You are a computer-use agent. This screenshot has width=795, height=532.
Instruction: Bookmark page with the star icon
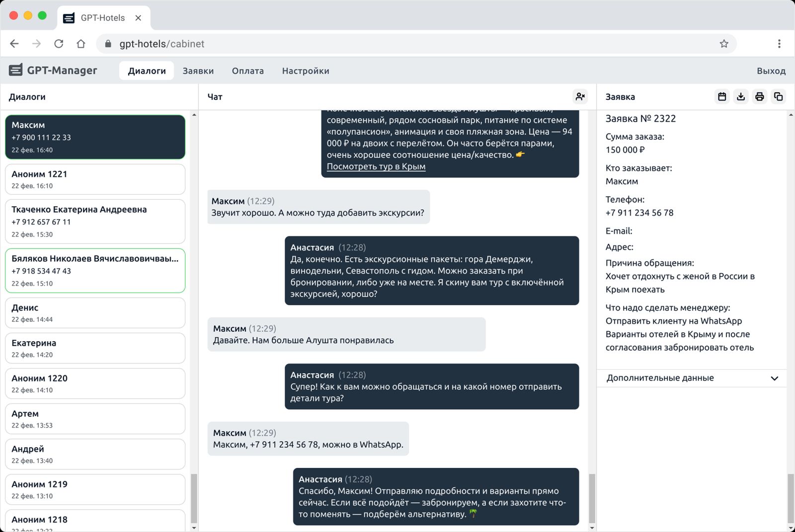[x=724, y=44]
